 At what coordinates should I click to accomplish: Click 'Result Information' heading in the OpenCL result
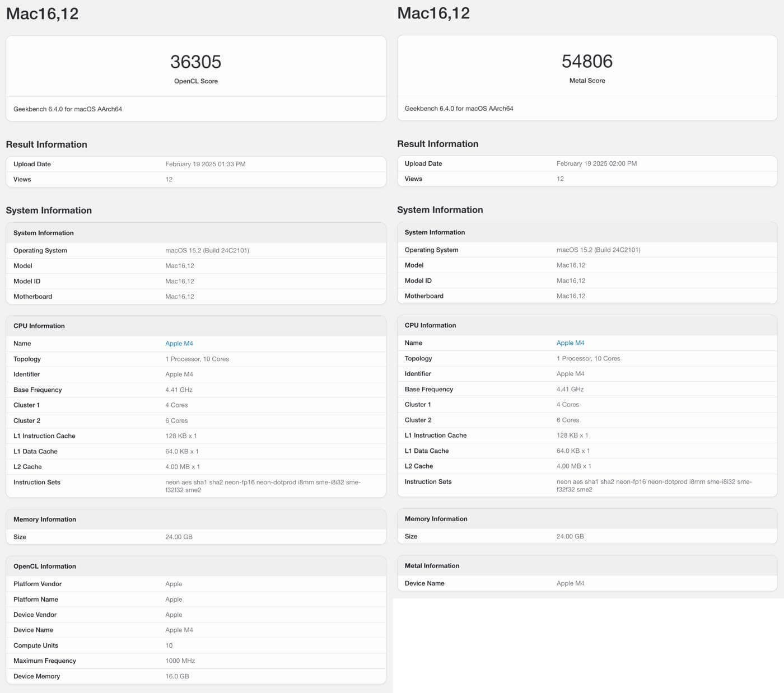click(46, 144)
